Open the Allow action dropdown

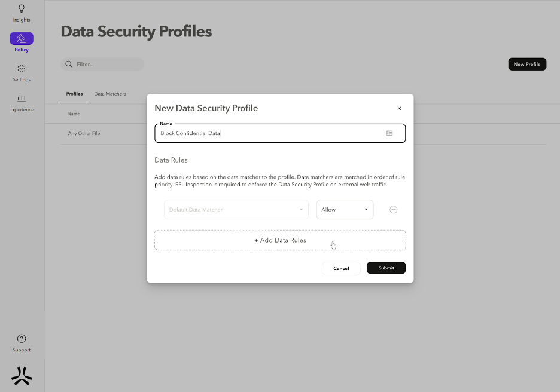pyautogui.click(x=345, y=210)
